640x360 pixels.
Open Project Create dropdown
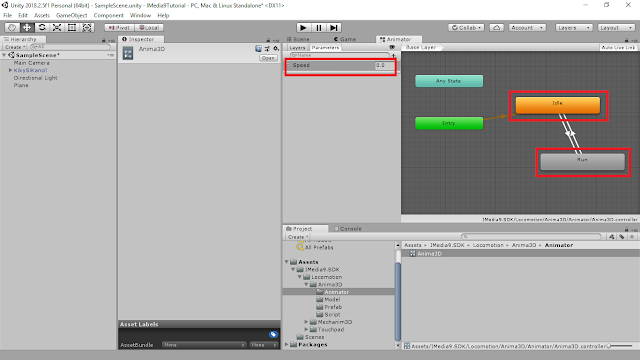click(298, 237)
